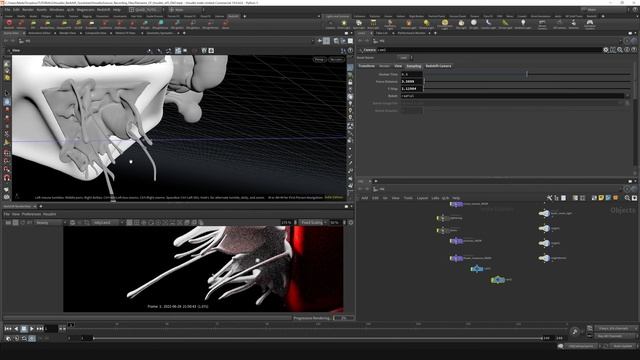
Task: Switch to the Sampling tab in camera parameters
Action: (413, 66)
